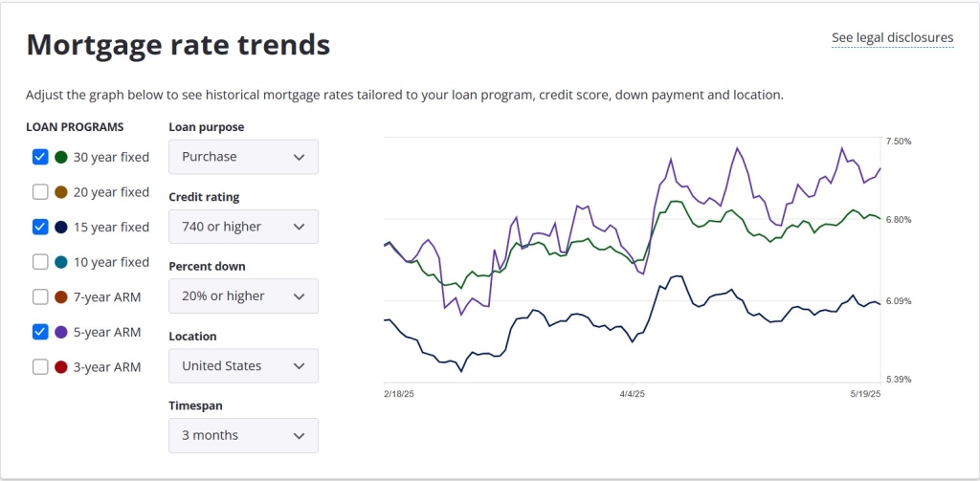Open the Loan purpose dropdown
This screenshot has width=980, height=481.
243,157
